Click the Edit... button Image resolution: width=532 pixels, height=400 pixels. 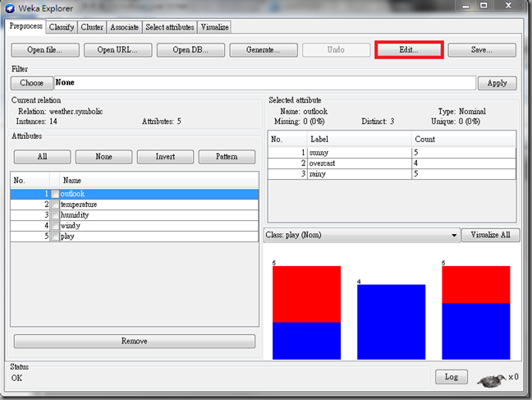(409, 50)
